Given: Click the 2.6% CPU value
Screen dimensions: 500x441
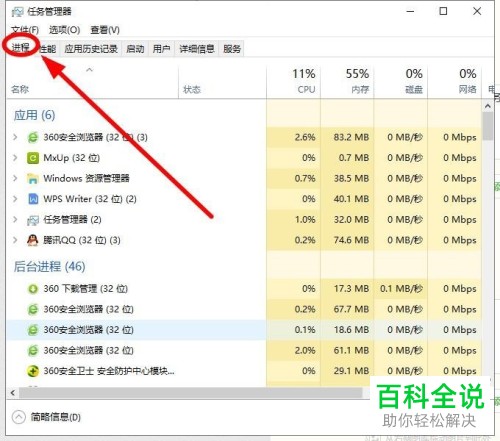Looking at the screenshot, I should (x=305, y=137).
